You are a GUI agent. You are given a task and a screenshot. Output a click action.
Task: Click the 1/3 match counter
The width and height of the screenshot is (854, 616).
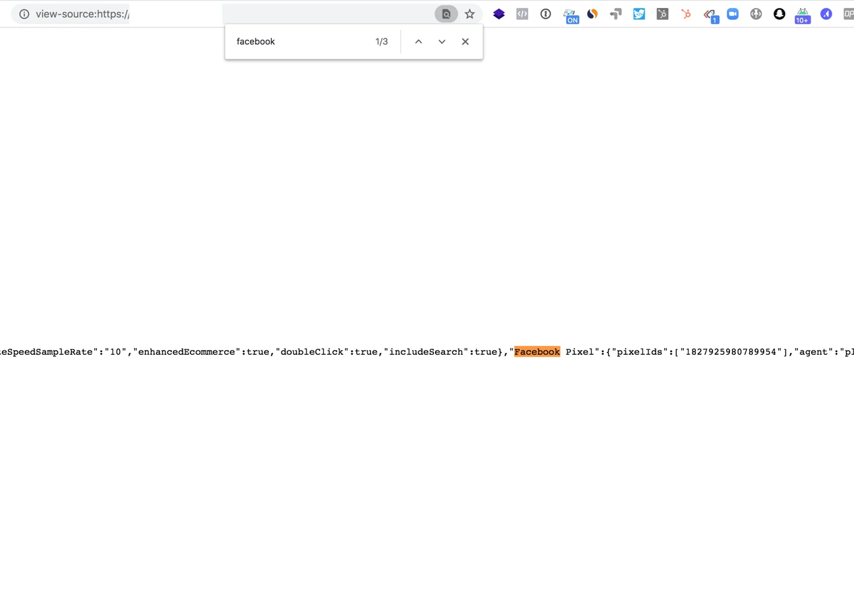point(382,42)
